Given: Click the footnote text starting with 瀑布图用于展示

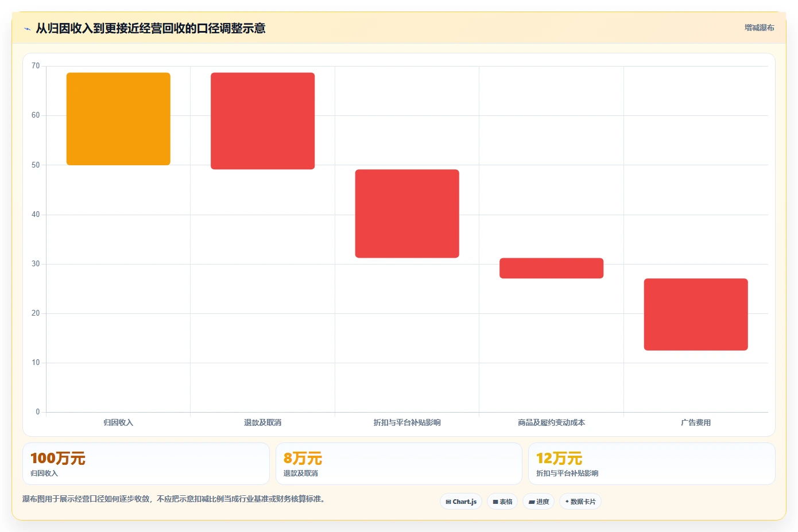Looking at the screenshot, I should pos(175,499).
